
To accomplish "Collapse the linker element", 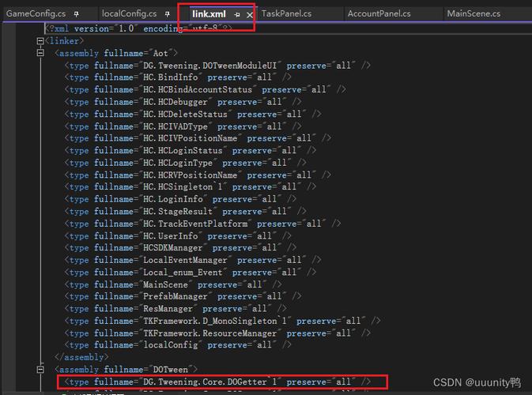I will click(40, 41).
